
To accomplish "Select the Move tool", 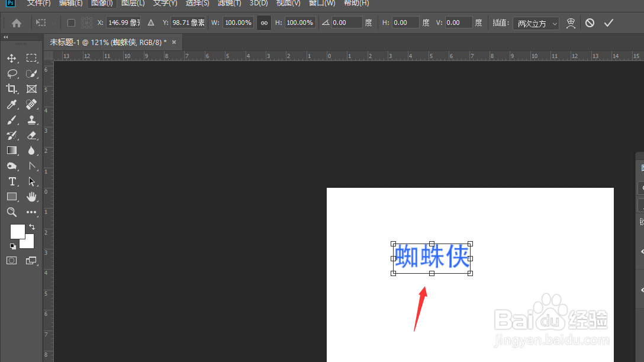I will pos(11,58).
